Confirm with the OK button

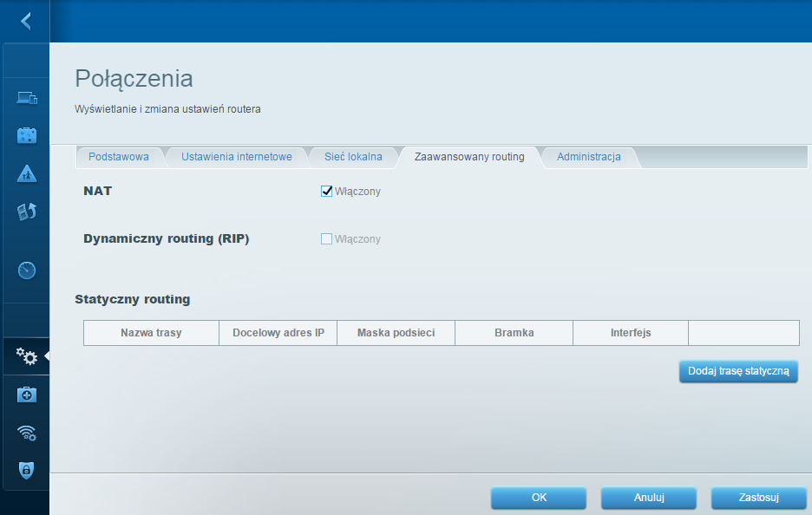click(539, 498)
